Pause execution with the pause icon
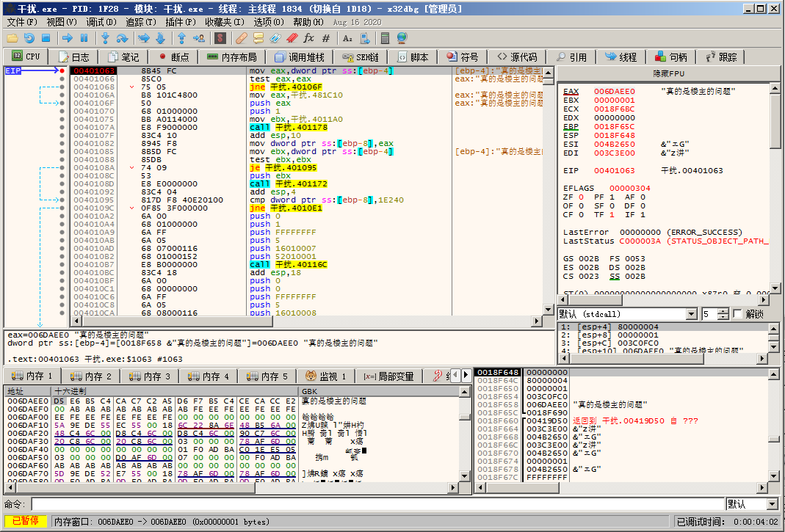Image resolution: width=785 pixels, height=532 pixels. click(x=84, y=38)
